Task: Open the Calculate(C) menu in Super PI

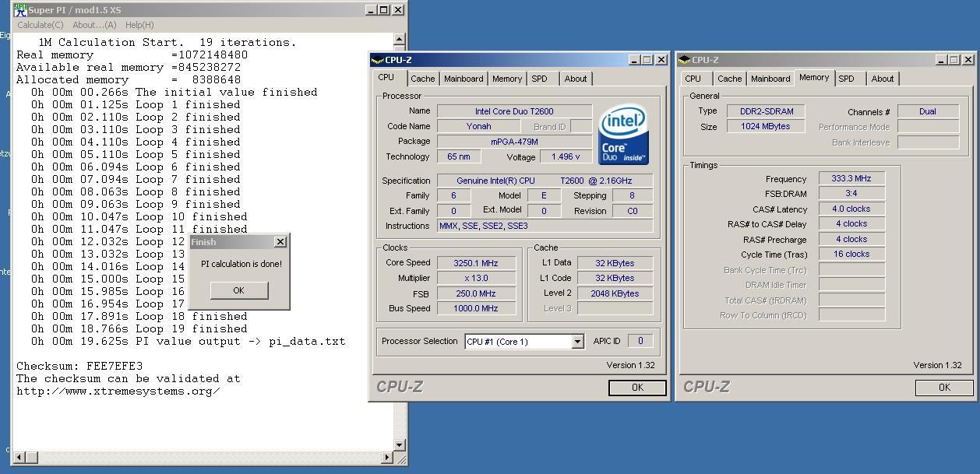Action: pos(41,25)
